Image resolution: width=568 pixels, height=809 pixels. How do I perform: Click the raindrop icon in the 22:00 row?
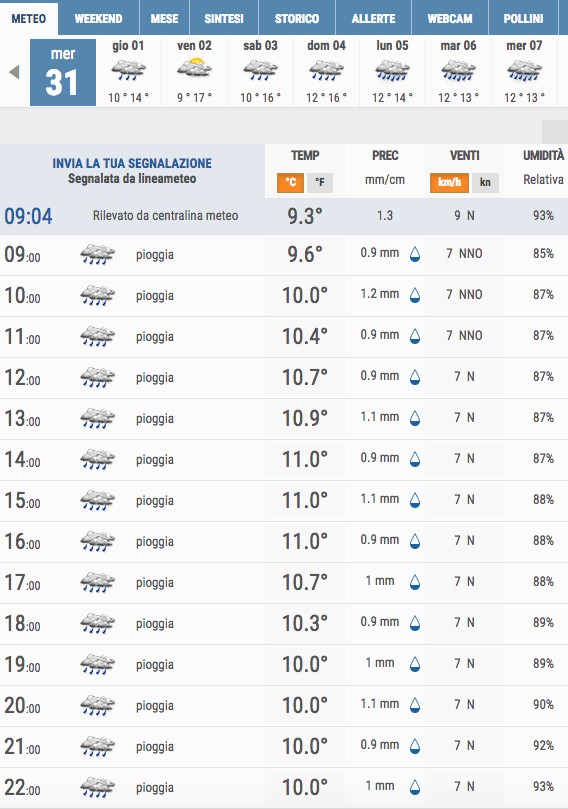tap(415, 787)
